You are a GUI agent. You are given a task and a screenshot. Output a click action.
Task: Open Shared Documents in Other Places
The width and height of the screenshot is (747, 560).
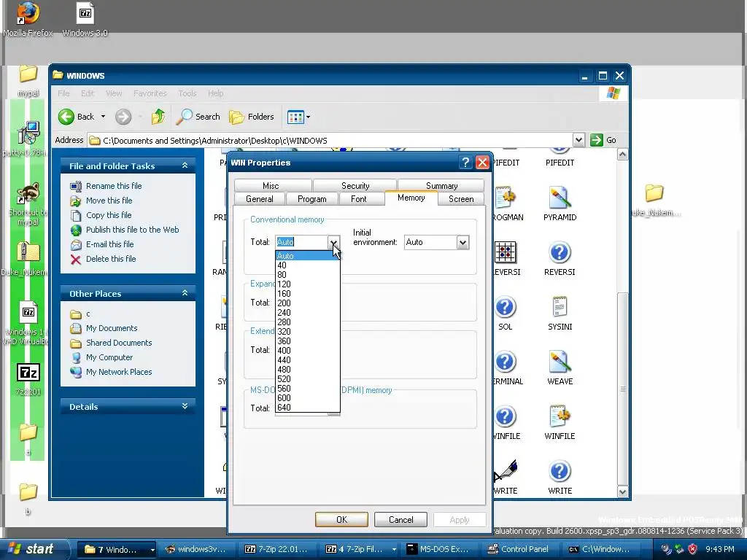[x=119, y=343]
